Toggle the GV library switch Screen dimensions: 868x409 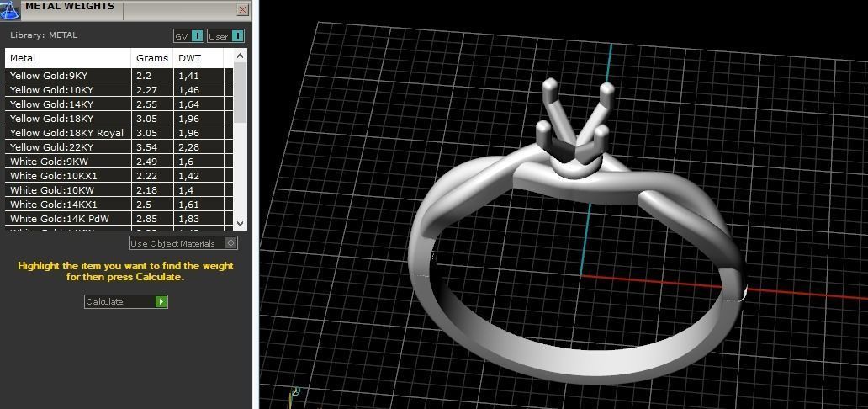point(188,36)
